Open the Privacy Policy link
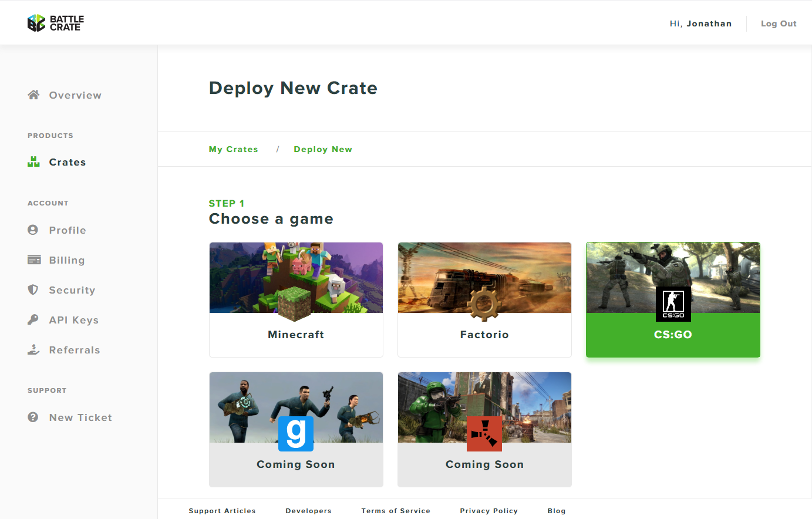 [489, 511]
